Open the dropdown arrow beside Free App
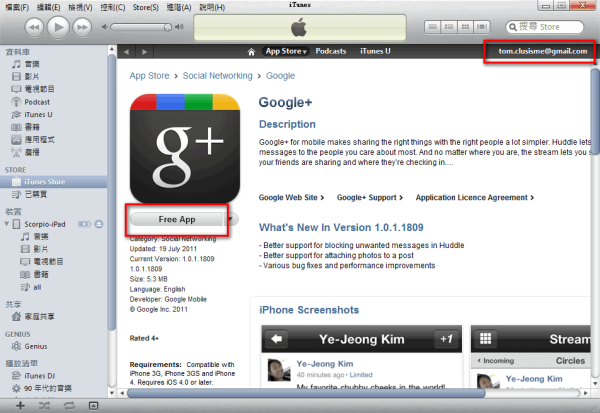This screenshot has height=413, width=600. (x=231, y=219)
